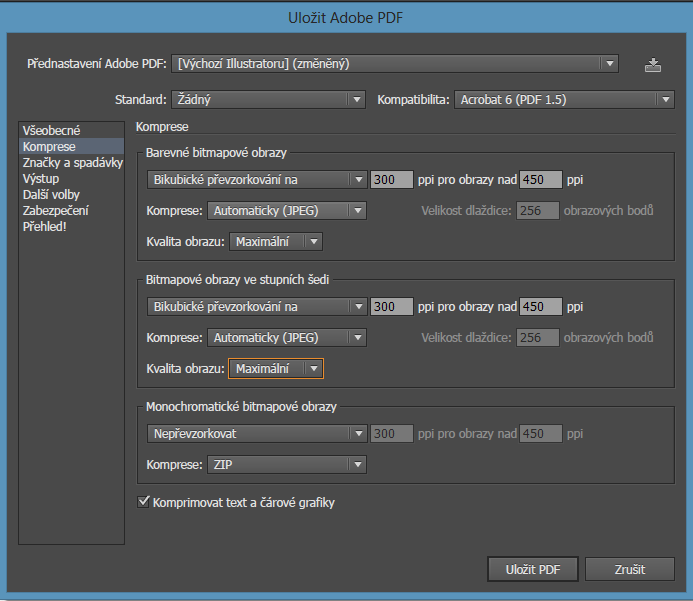Click the save preset icon

click(x=653, y=65)
